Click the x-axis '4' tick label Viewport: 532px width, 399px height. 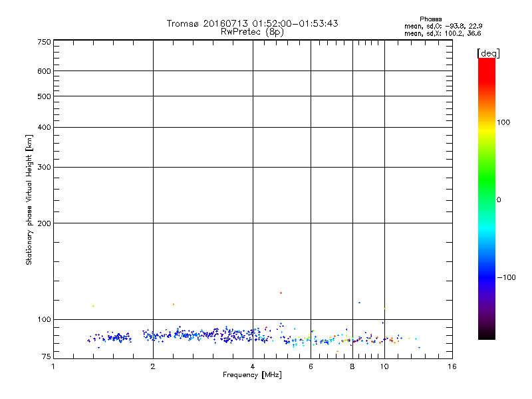click(x=253, y=366)
